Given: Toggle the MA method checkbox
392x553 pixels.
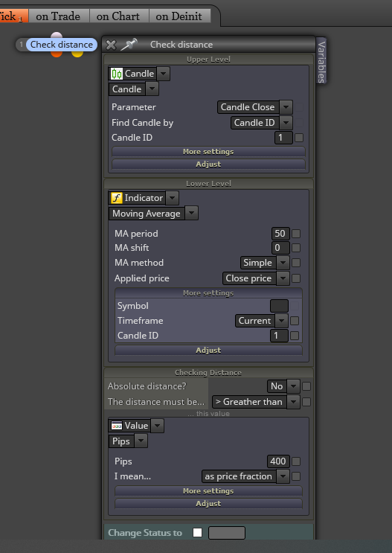Looking at the screenshot, I should pos(296,263).
